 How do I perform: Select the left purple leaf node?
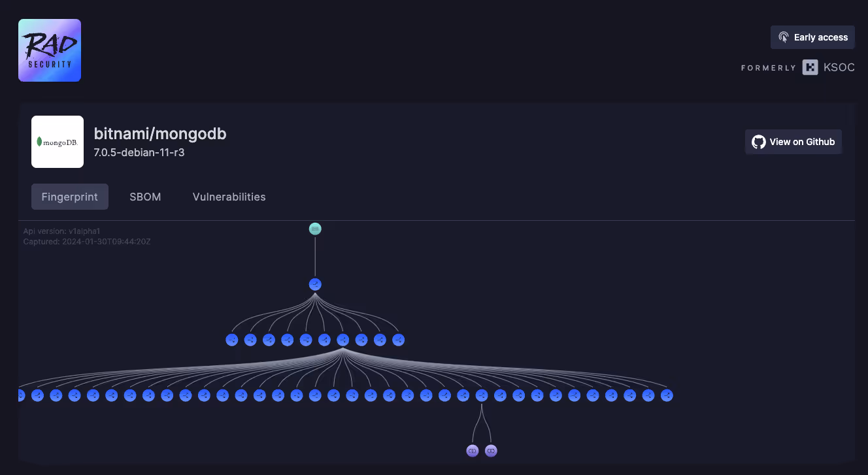[x=472, y=451]
